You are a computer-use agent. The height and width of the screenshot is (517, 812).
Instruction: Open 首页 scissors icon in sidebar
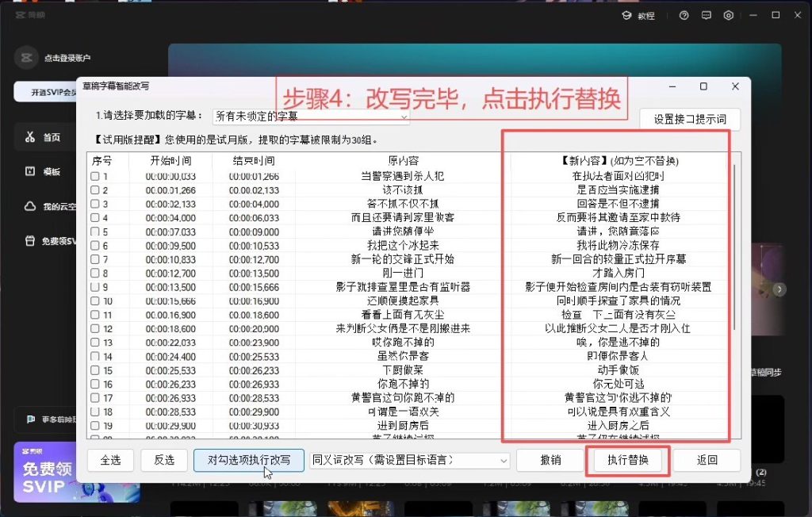click(x=30, y=136)
